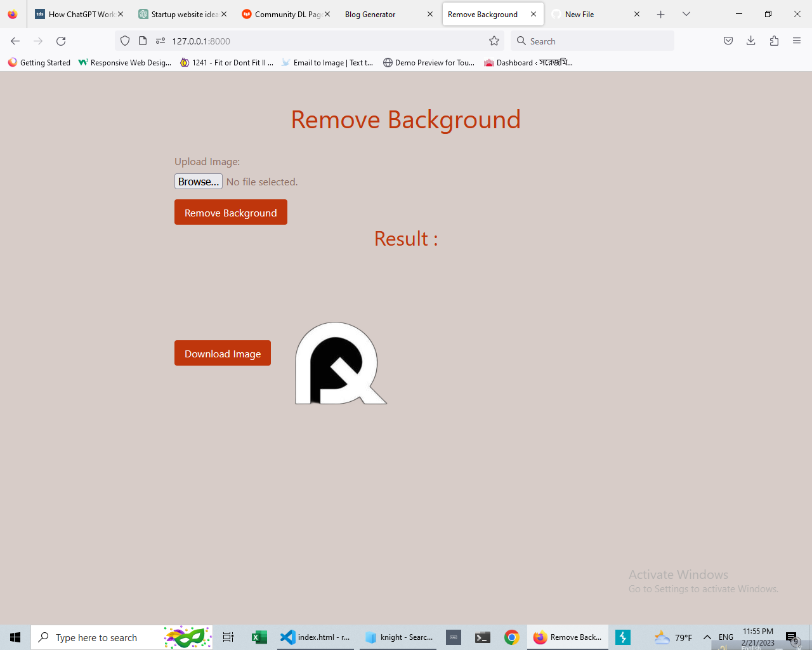Click the processed result image
The width and height of the screenshot is (812, 650).
340,362
